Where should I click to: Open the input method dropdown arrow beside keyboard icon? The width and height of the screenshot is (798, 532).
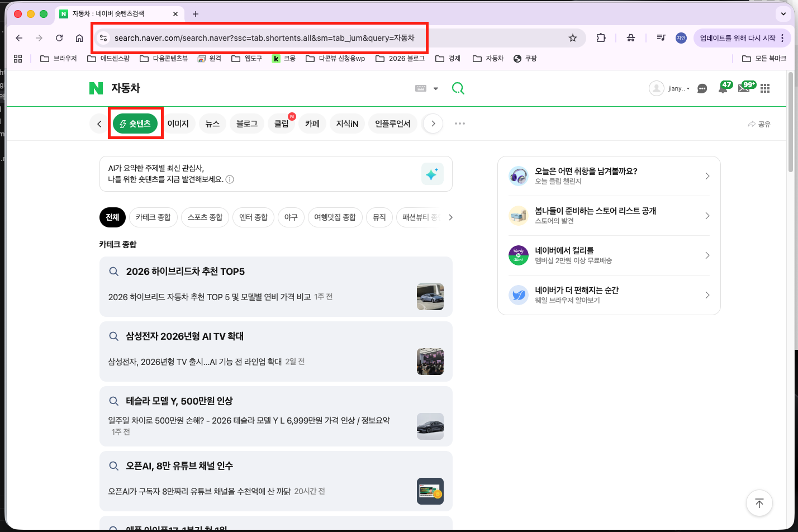coord(435,88)
